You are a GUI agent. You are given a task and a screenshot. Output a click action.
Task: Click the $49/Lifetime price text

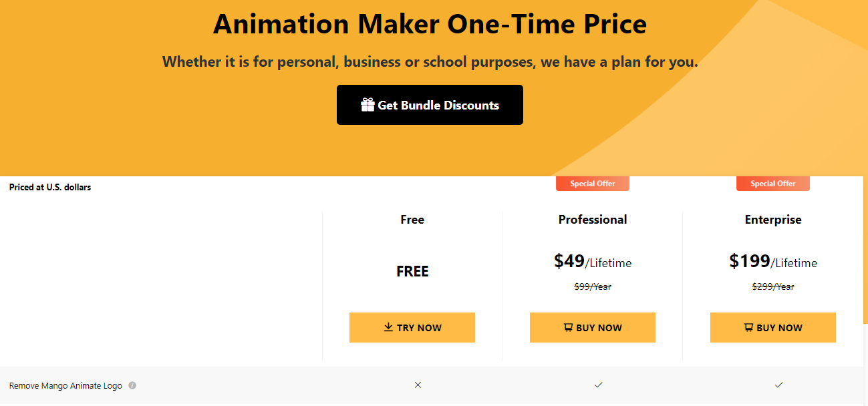point(593,262)
